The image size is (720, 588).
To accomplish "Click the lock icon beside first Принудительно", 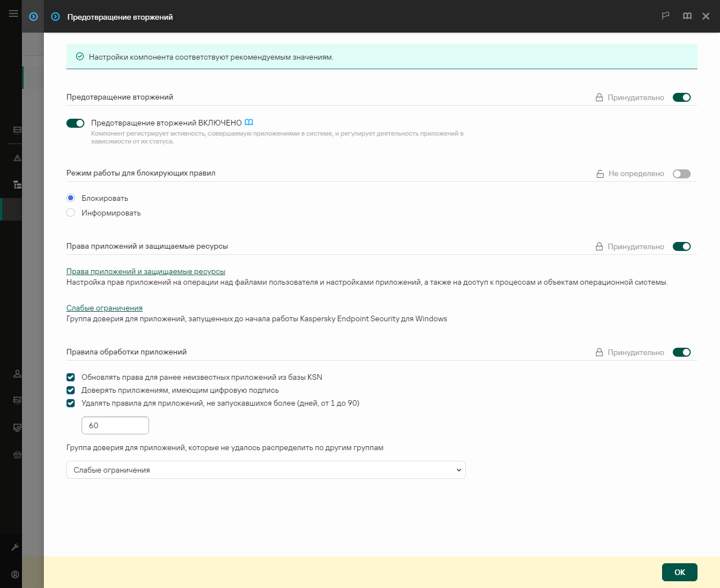I will (x=599, y=97).
